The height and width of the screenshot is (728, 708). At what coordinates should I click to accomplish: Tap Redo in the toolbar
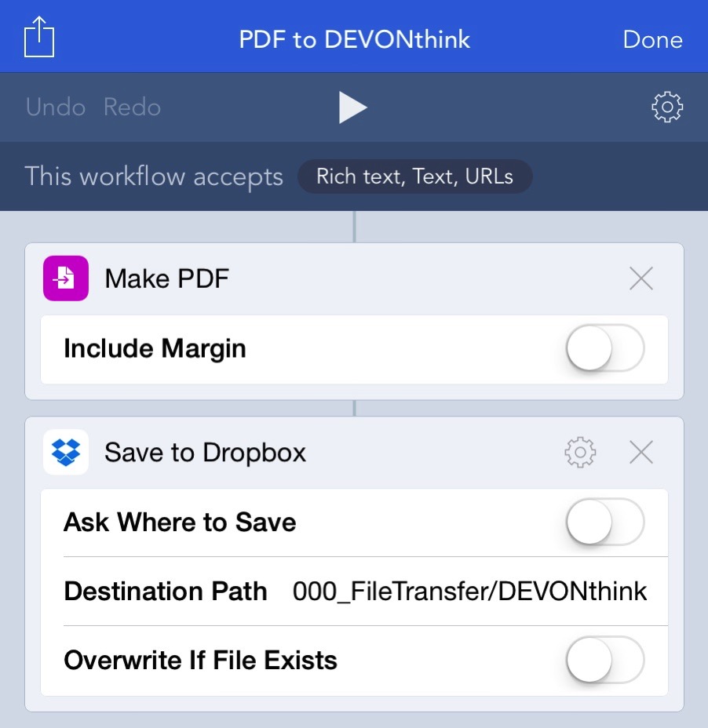(x=131, y=107)
